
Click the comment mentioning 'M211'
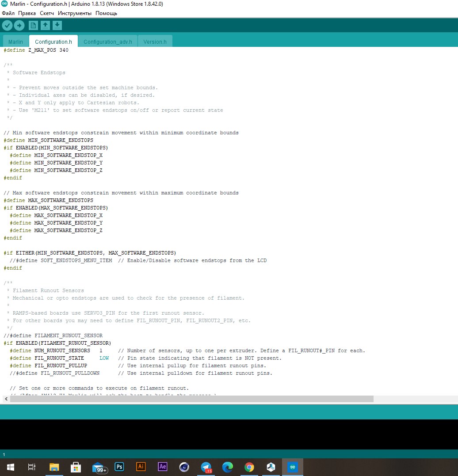point(115,110)
